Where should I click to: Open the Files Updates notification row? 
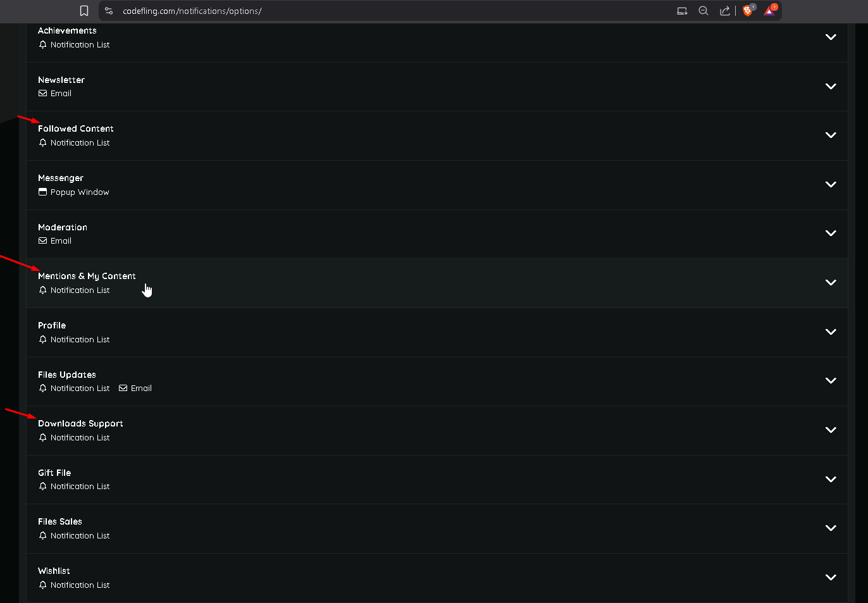click(x=437, y=381)
